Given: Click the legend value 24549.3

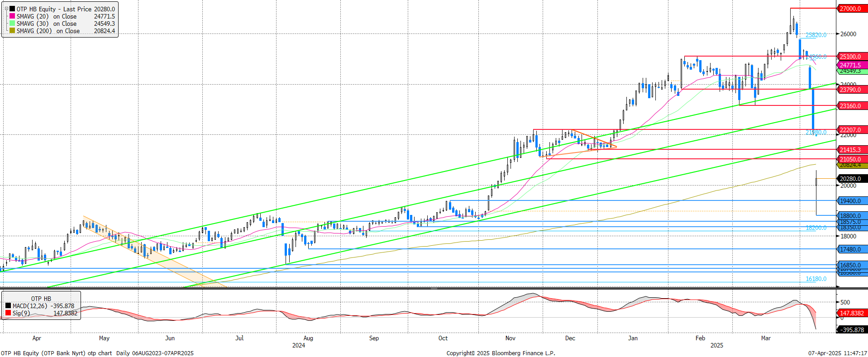Looking at the screenshot, I should [x=105, y=24].
